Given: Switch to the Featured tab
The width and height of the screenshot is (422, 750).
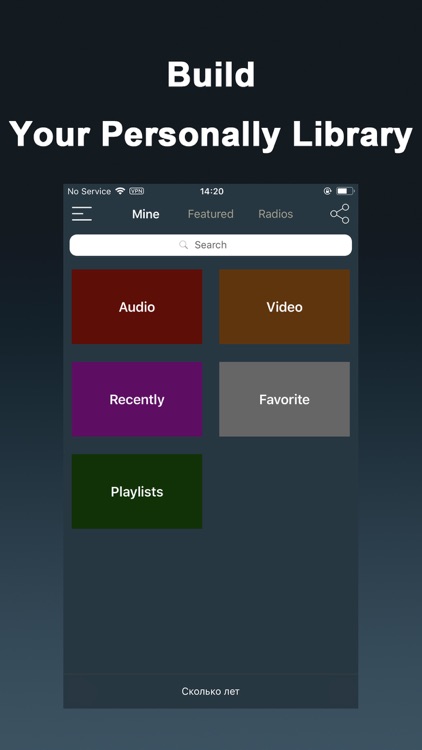Looking at the screenshot, I should tap(211, 214).
